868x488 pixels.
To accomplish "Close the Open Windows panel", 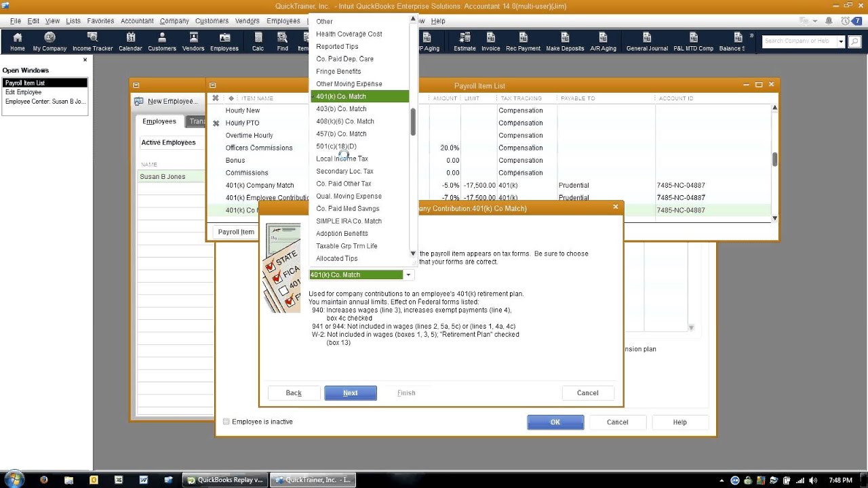I will [85, 60].
